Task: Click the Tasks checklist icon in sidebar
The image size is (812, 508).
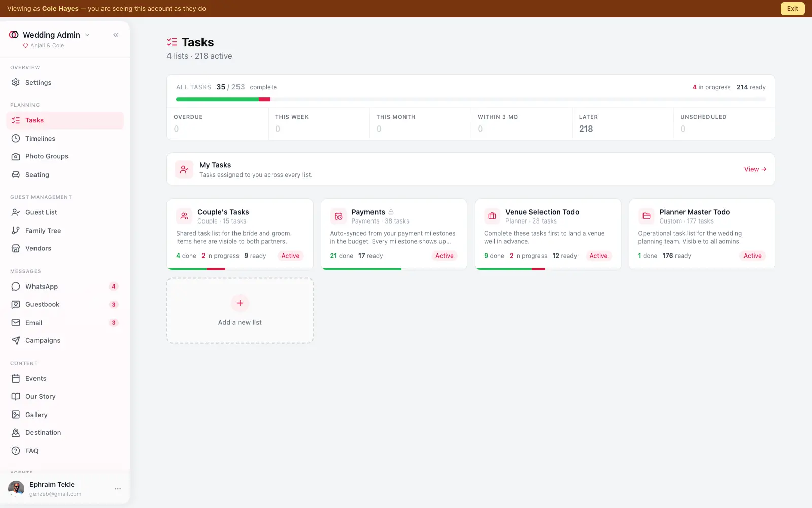Action: coord(16,120)
